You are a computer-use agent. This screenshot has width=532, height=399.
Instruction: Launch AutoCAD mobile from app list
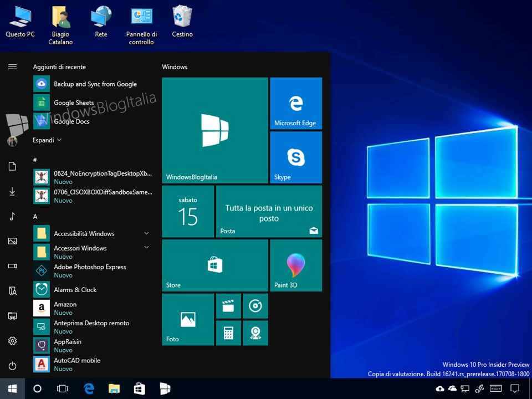point(93,364)
